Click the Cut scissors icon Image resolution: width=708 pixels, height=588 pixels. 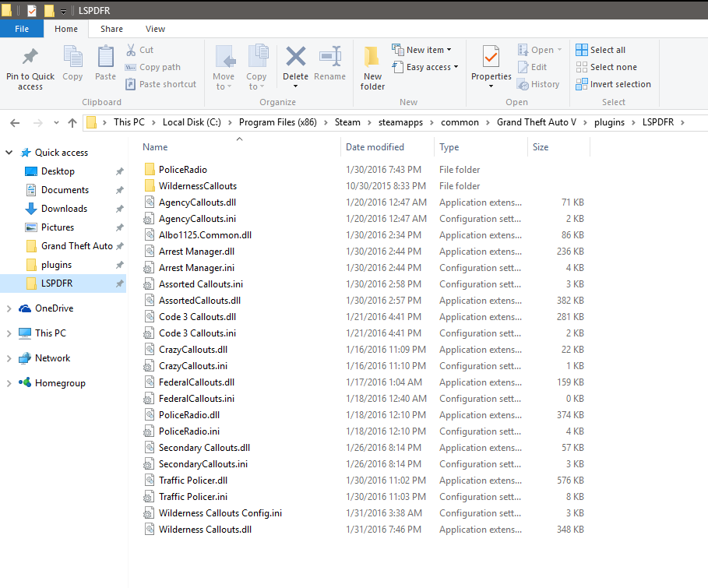[x=131, y=50]
